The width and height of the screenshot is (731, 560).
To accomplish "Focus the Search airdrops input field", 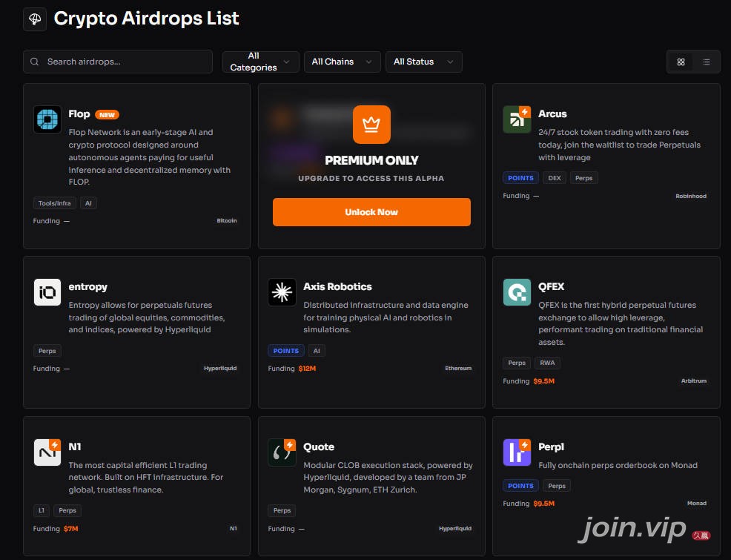I will click(x=117, y=62).
